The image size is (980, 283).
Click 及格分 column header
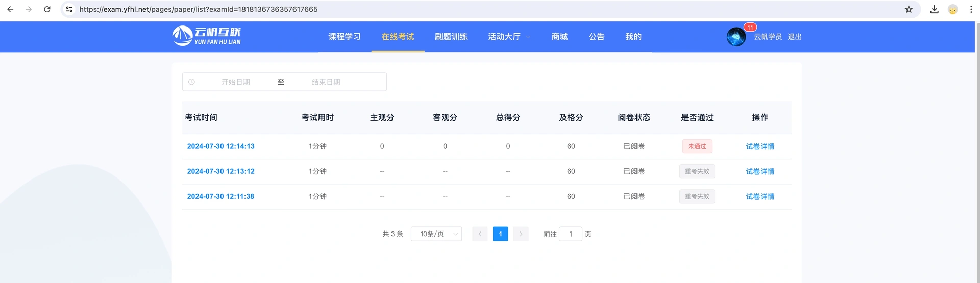pyautogui.click(x=571, y=118)
